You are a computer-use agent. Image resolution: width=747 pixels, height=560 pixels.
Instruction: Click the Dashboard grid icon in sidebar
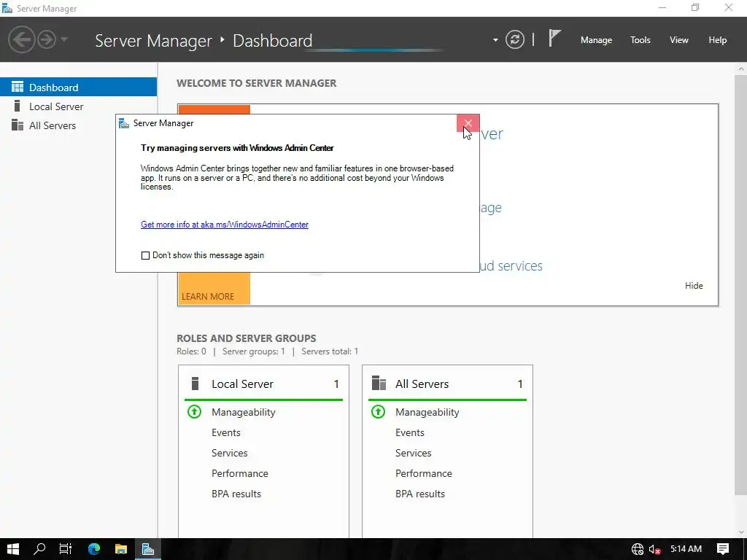coord(18,87)
